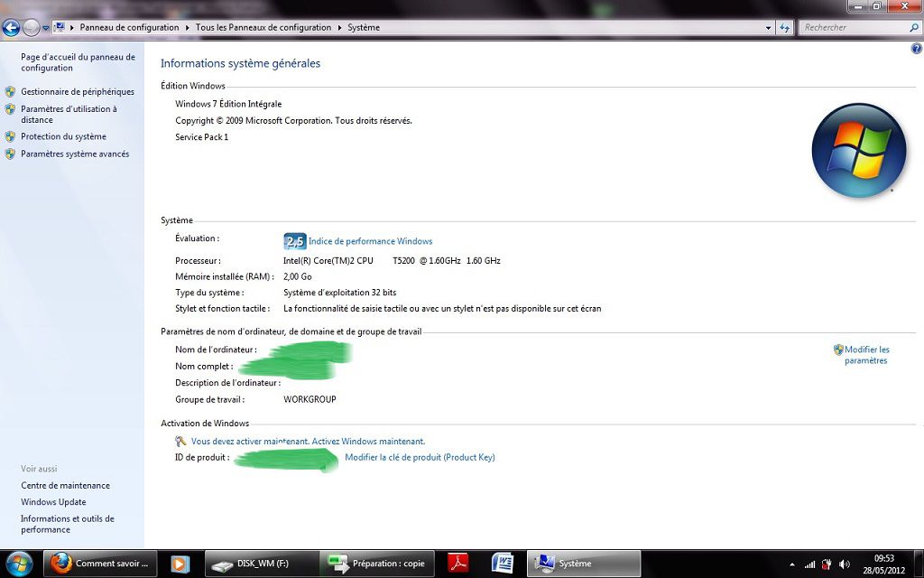Open media player taskbar icon

pyautogui.click(x=180, y=564)
